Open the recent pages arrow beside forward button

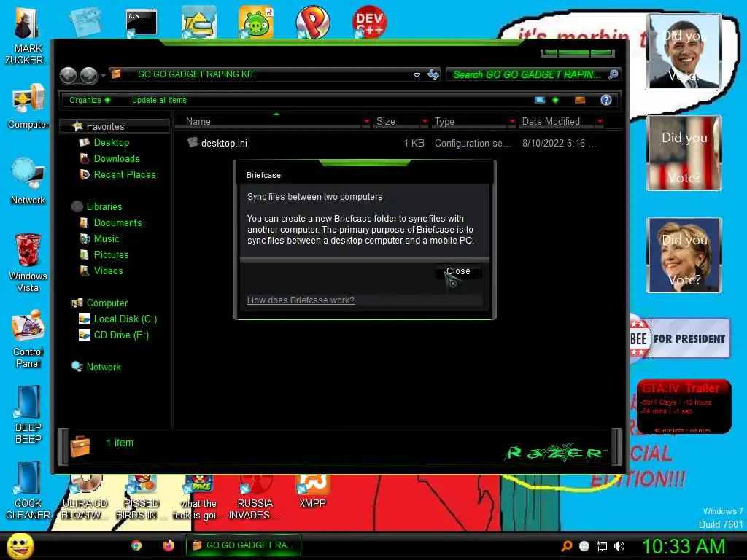pos(103,76)
